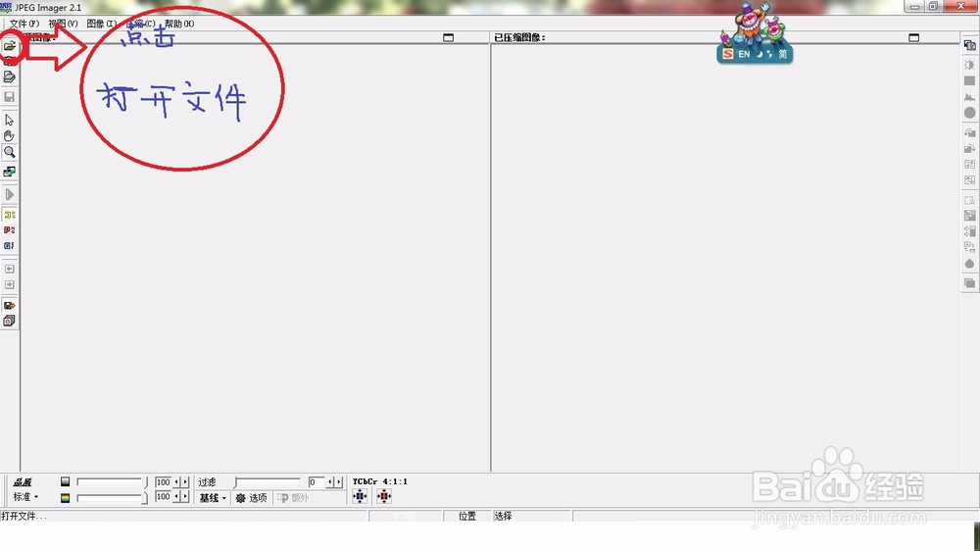This screenshot has width=980, height=551.
Task: Click the histogram levels icon
Action: pyautogui.click(x=969, y=97)
